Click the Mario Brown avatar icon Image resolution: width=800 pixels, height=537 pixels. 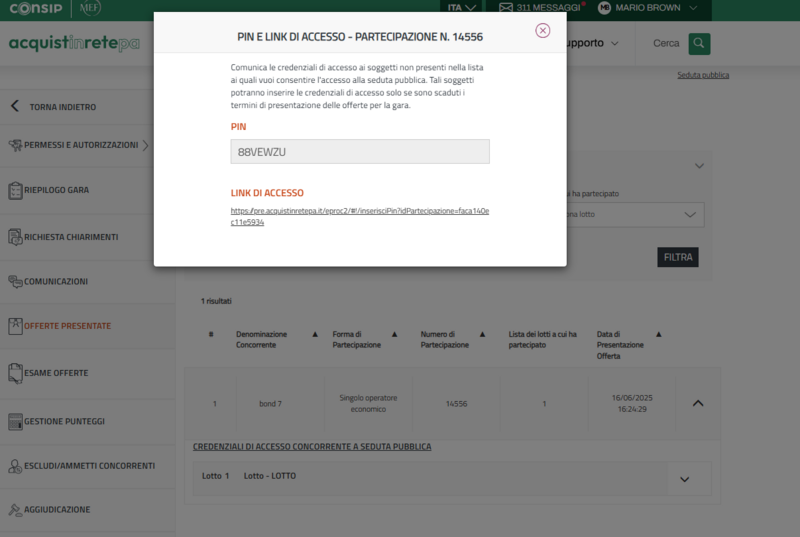tap(604, 8)
